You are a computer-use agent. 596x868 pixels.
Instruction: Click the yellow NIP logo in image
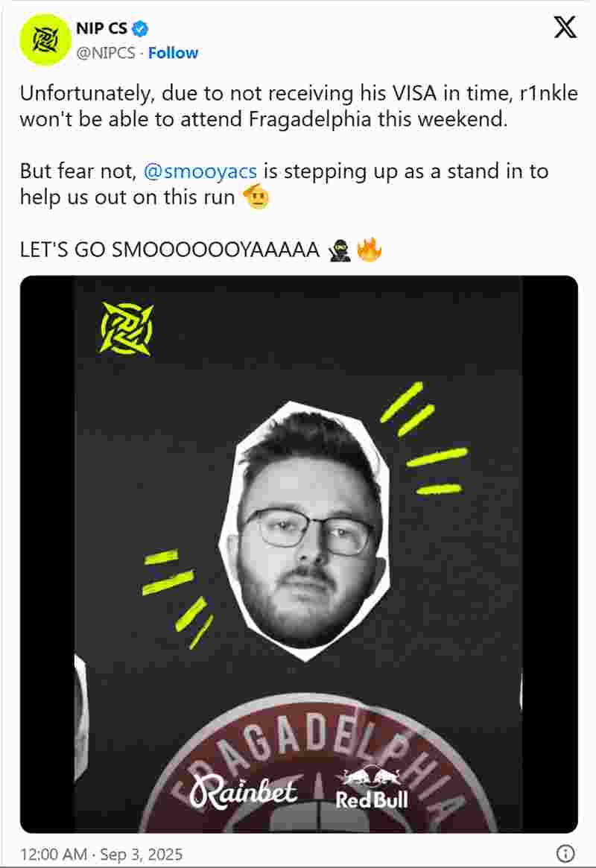126,329
